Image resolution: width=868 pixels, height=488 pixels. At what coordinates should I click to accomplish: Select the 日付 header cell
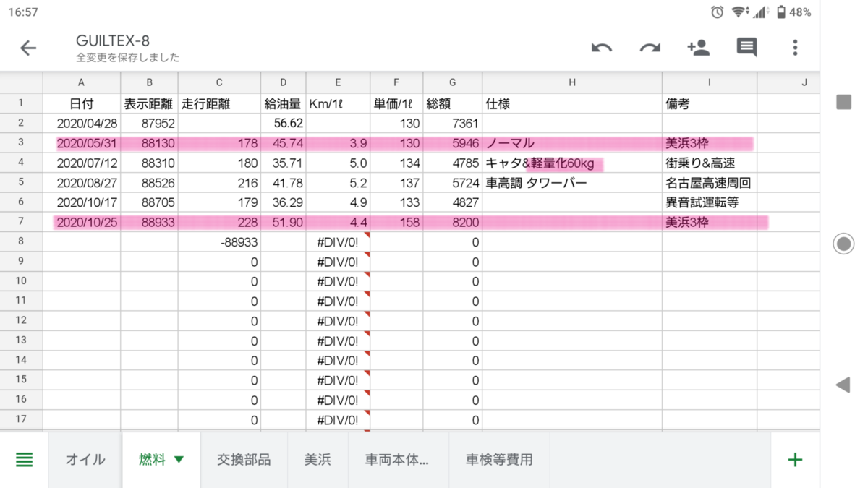(x=82, y=103)
